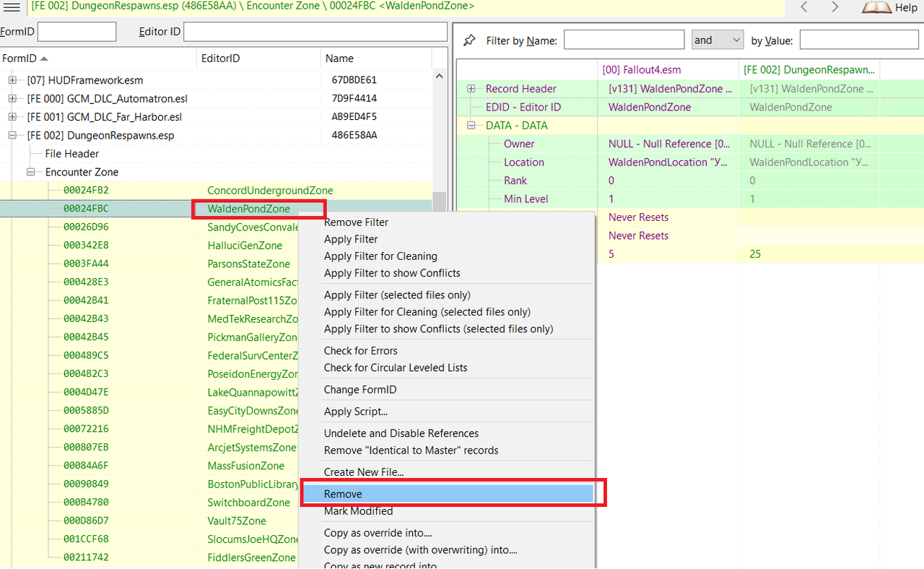Click the by Value filter field
Screen dimensions: 924x569
click(x=859, y=40)
